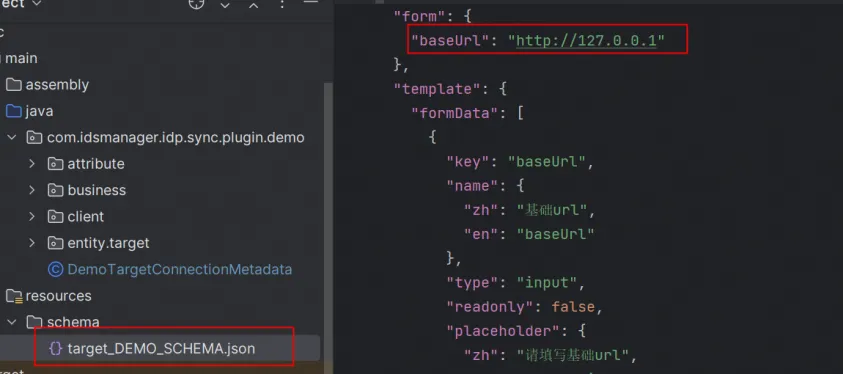Click the business package icon
The width and height of the screenshot is (843, 374).
click(55, 190)
